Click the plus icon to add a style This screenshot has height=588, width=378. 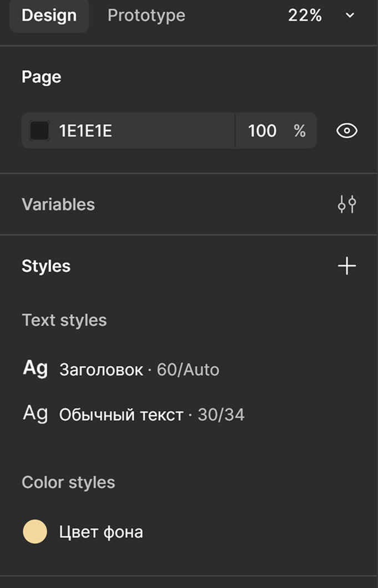(347, 266)
